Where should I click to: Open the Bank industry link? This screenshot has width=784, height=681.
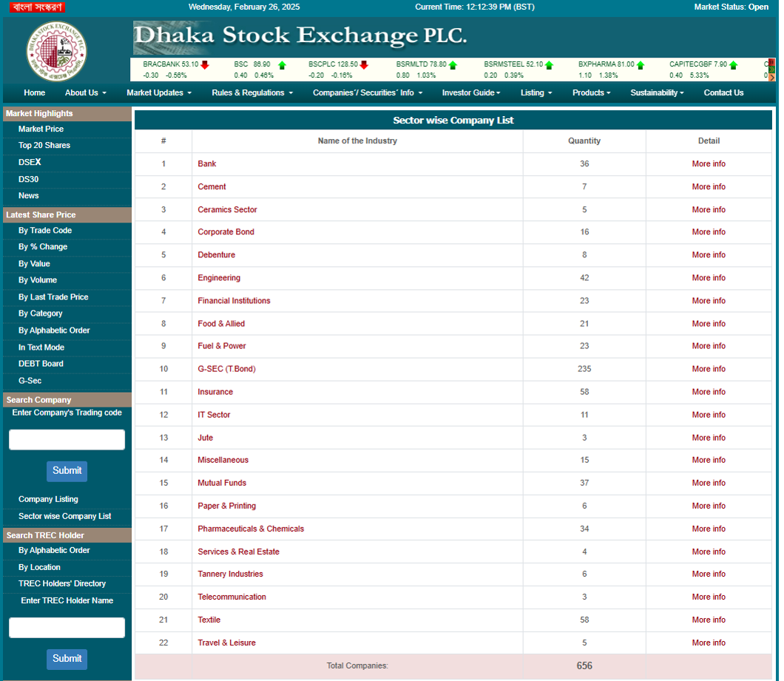[207, 164]
